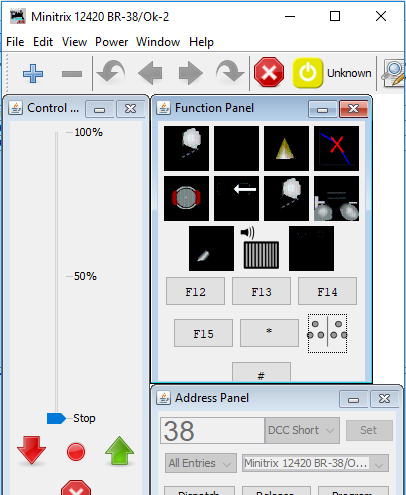Toggle the blue curve with red X function

pyautogui.click(x=337, y=148)
